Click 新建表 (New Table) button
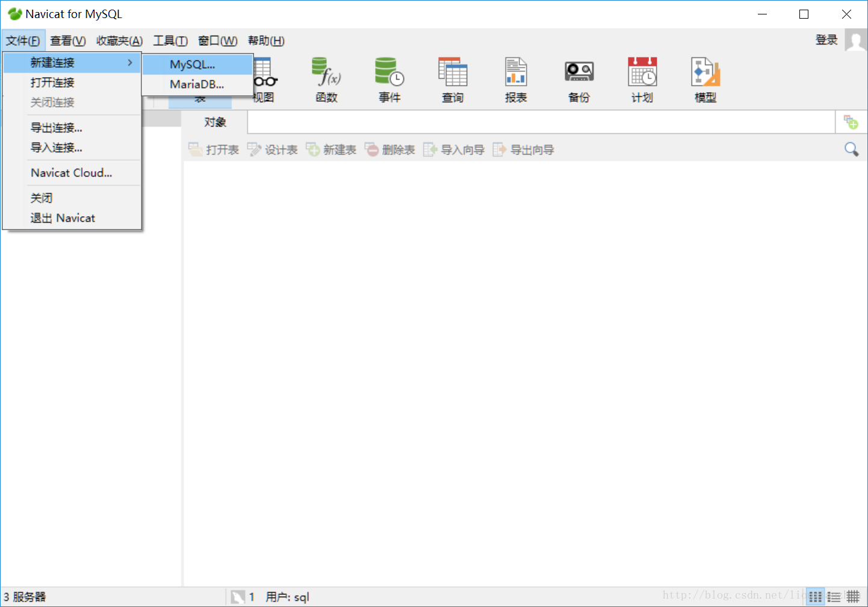Screen dimensions: 868x607 click(x=331, y=149)
